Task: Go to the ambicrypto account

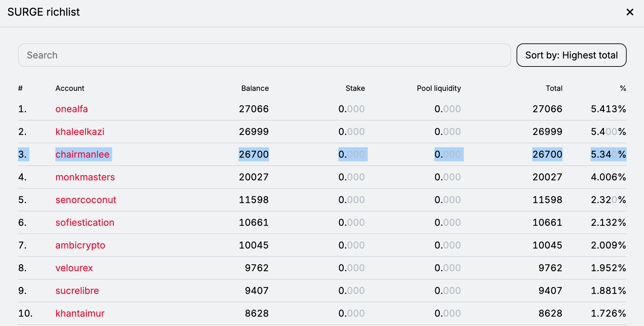Action: (80, 245)
